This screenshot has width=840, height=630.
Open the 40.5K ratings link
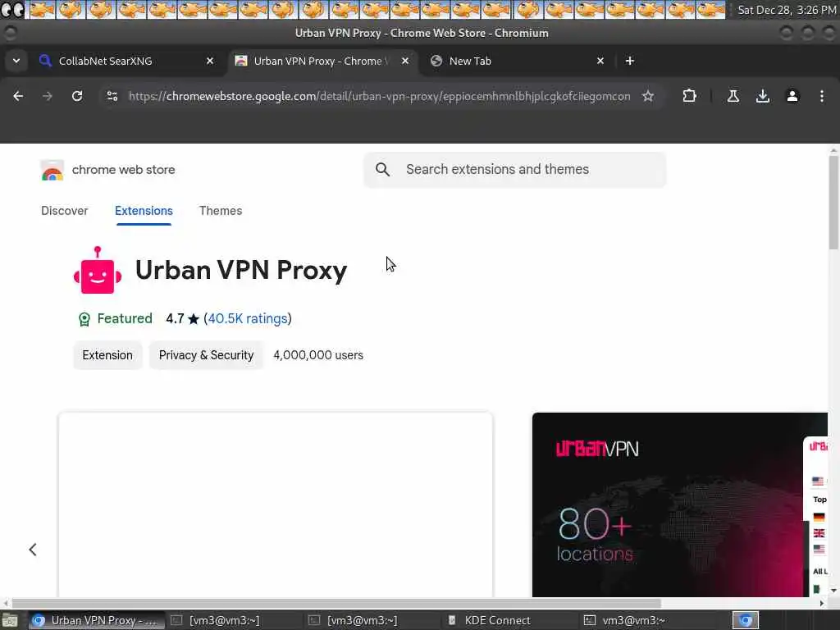click(x=248, y=319)
